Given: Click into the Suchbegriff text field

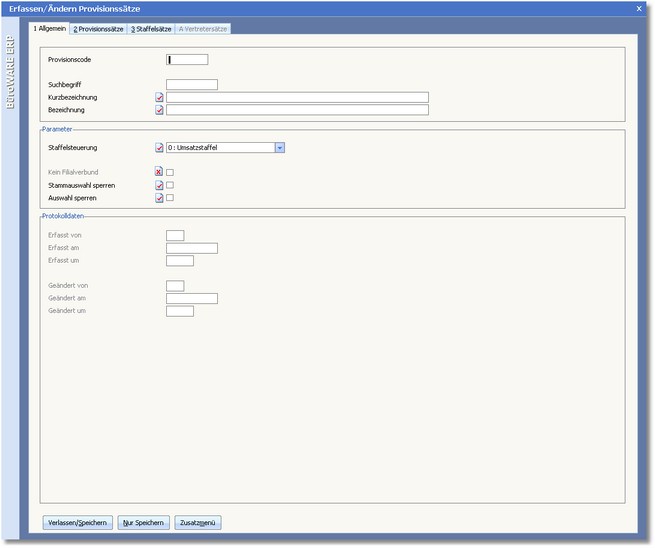Looking at the screenshot, I should [191, 85].
